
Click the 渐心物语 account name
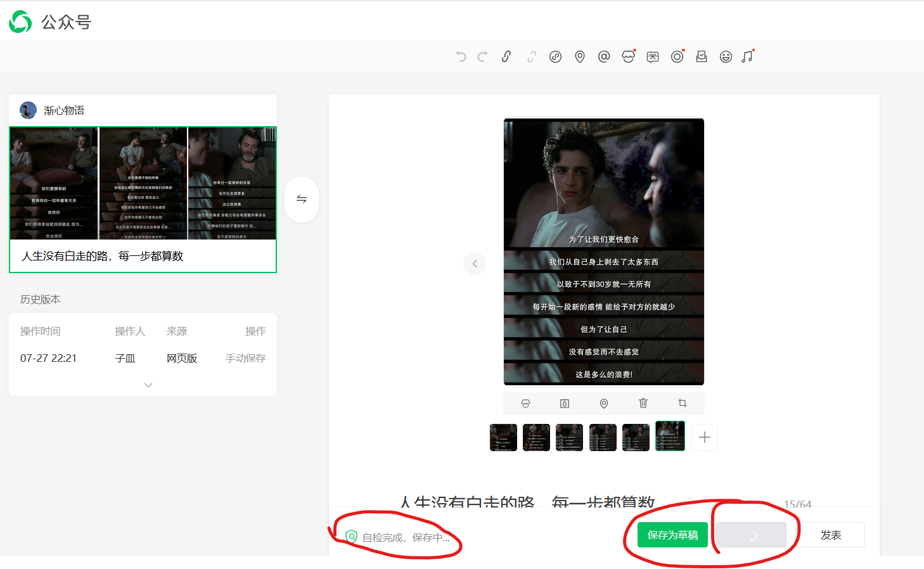point(64,110)
